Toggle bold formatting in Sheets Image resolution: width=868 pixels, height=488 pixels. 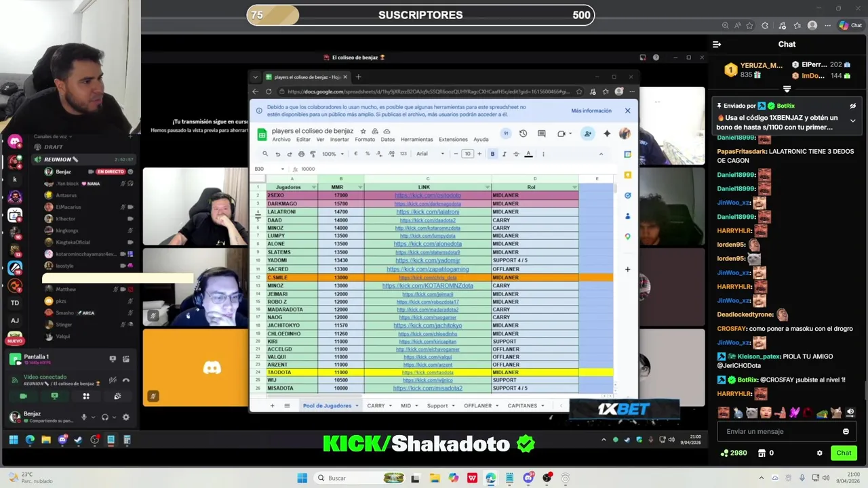[x=492, y=154]
